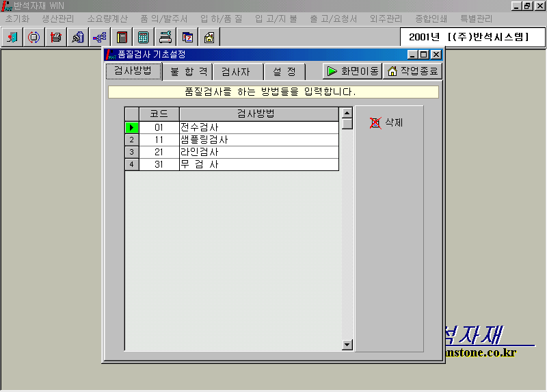Select the 무 검 사 cell
This screenshot has width=547, height=392.
click(259, 164)
